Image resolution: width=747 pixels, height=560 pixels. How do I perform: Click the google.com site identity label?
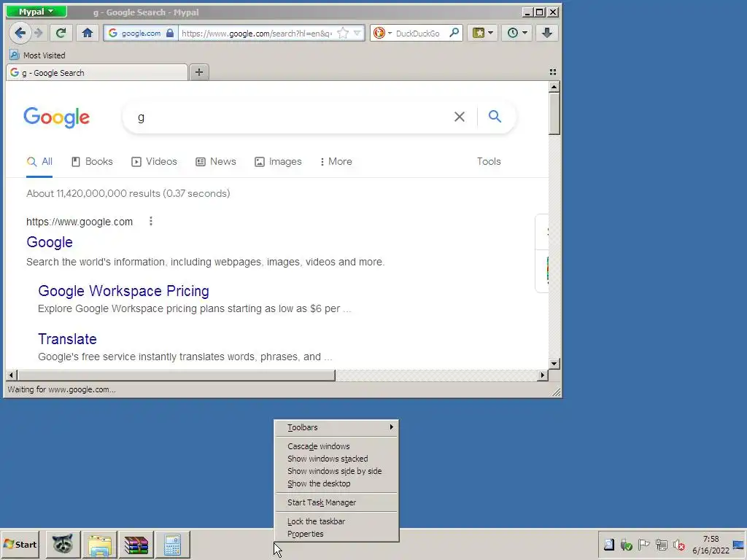point(141,33)
